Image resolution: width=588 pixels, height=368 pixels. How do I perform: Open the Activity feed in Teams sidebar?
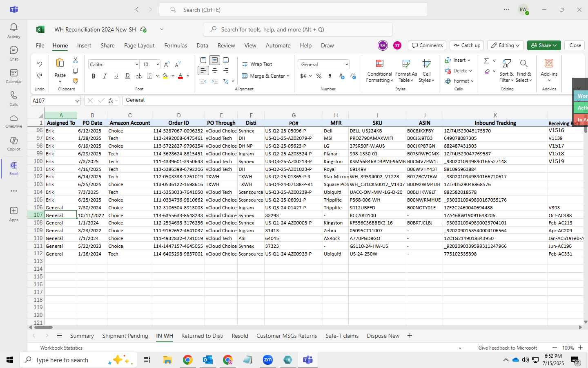pos(13,31)
